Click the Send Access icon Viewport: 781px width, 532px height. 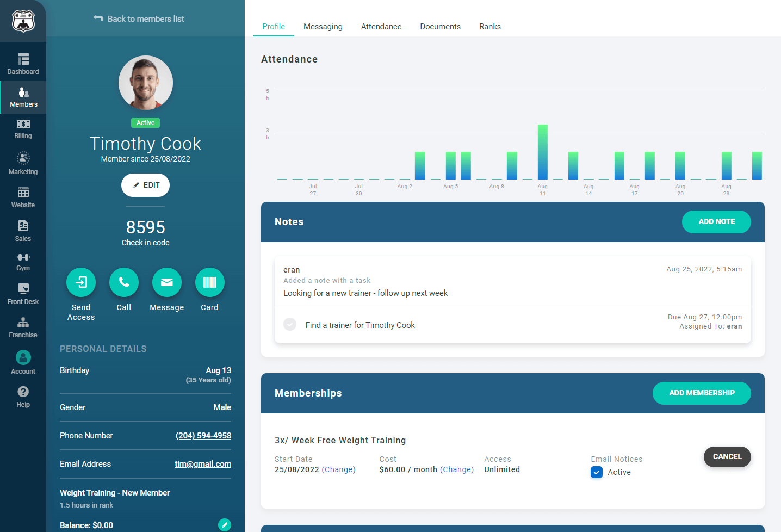[81, 282]
